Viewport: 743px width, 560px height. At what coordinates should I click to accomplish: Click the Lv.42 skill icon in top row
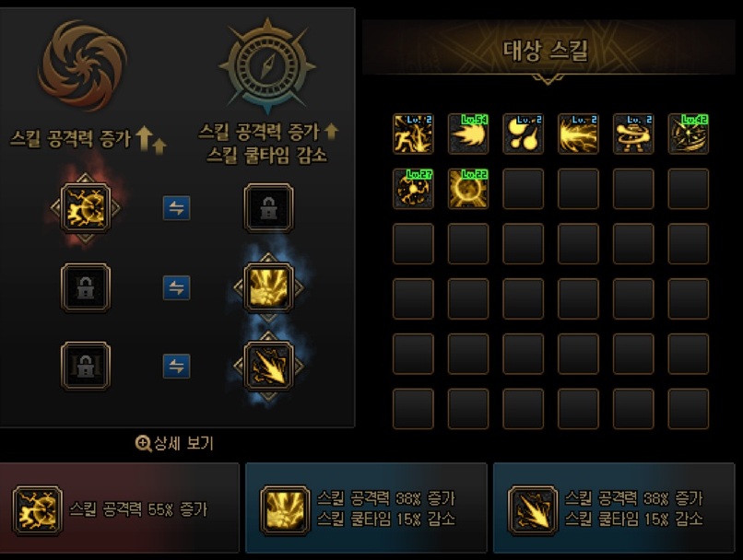pyautogui.click(x=688, y=134)
